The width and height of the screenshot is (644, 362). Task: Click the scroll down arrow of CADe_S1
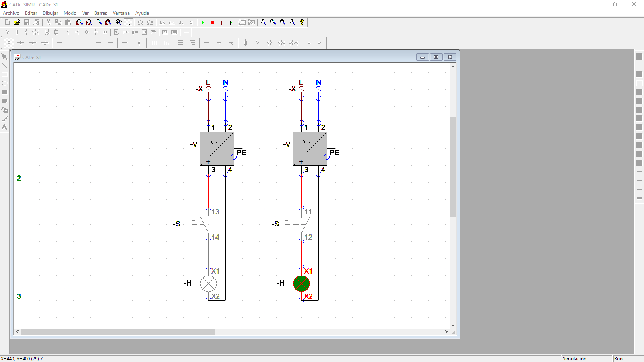pos(453,325)
